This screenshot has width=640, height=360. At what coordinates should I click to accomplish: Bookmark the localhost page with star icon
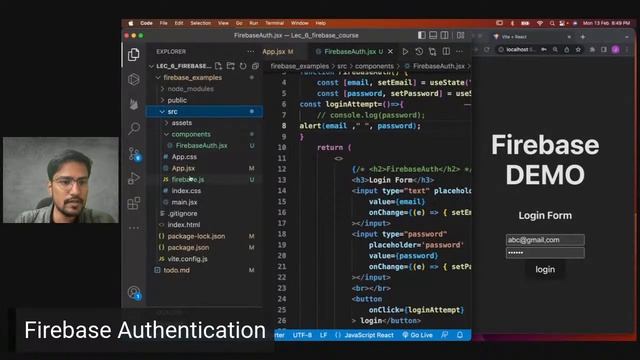(x=578, y=49)
